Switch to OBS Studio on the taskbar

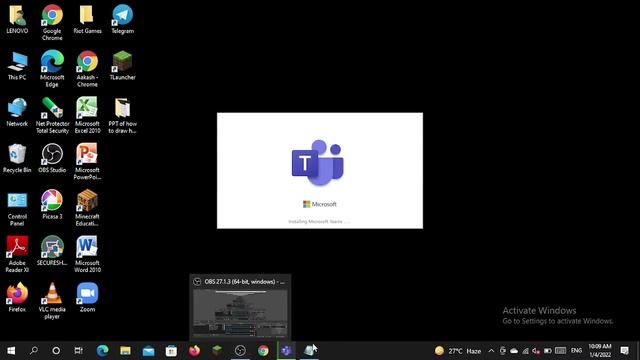point(240,351)
